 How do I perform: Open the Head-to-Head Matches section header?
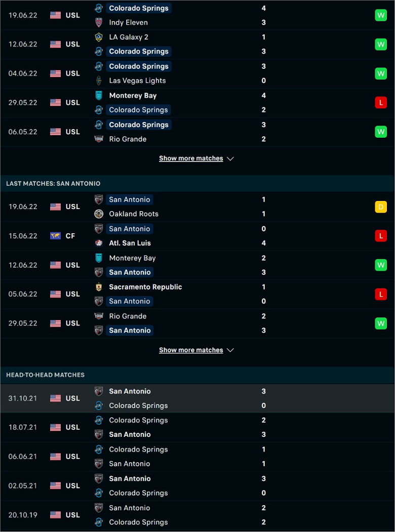click(197, 375)
